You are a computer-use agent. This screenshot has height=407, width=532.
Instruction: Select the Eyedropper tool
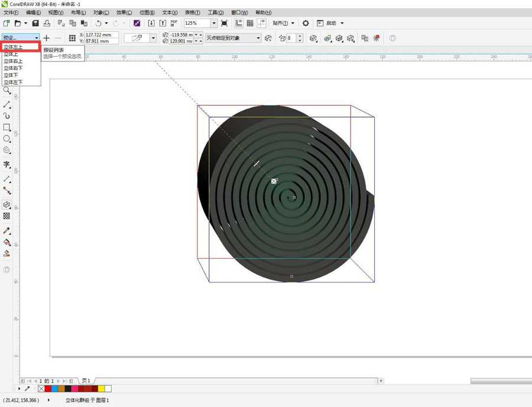point(7,230)
